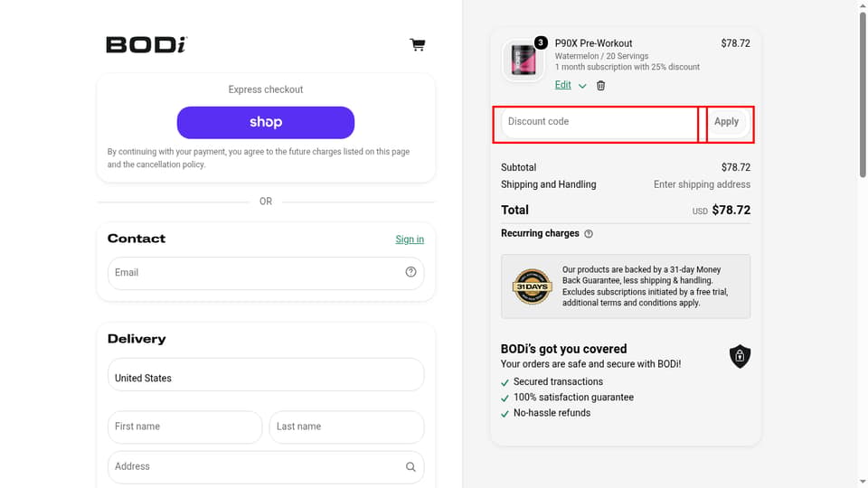This screenshot has width=868, height=488.
Task: Click 'No-hassle refunds' text
Action: (x=552, y=413)
